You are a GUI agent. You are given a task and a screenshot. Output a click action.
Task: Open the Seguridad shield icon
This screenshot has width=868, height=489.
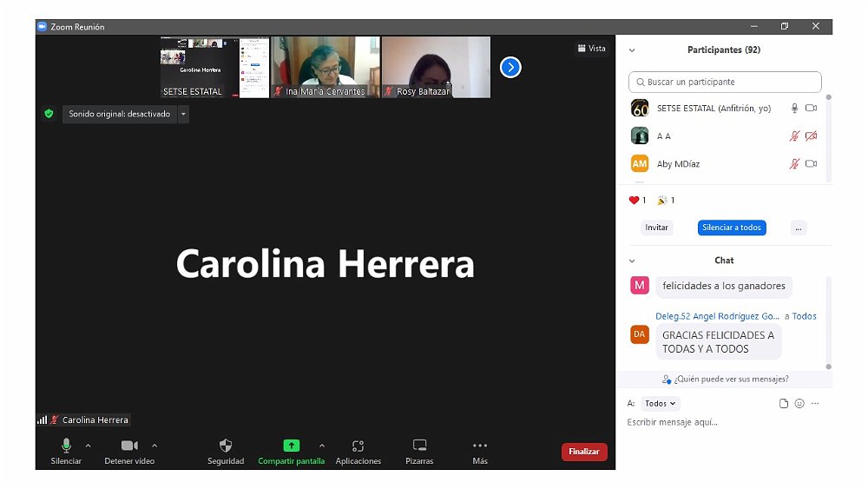226,446
